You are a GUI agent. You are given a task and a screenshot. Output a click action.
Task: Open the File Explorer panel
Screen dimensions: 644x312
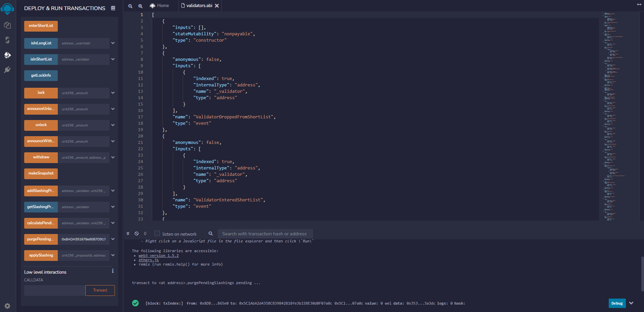pyautogui.click(x=7, y=25)
